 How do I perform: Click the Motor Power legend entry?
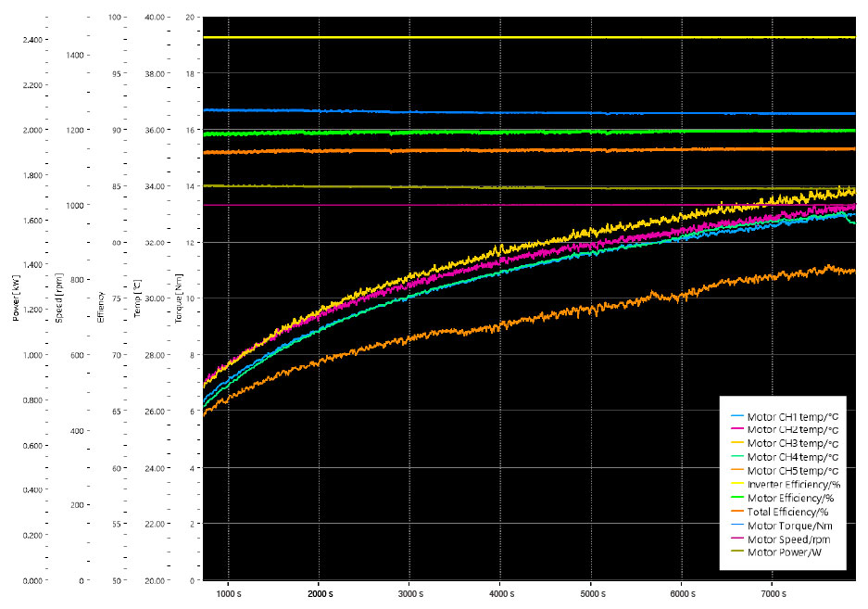[x=784, y=551]
